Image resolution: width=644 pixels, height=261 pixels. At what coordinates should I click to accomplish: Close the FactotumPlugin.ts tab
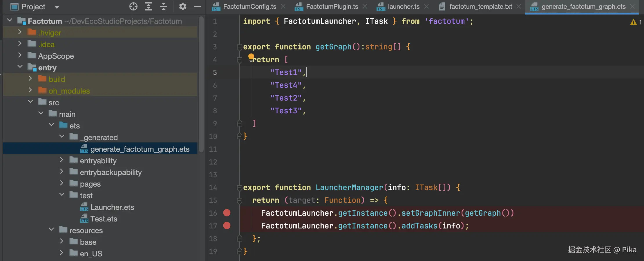point(365,6)
